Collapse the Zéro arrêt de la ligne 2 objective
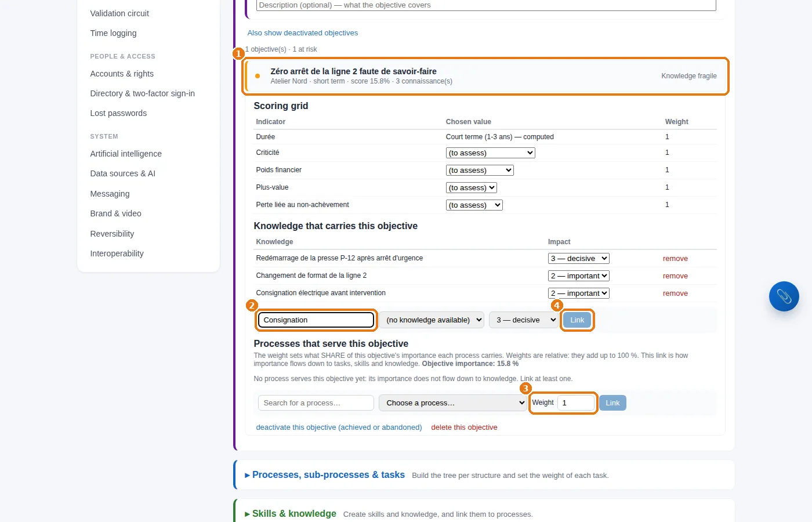 click(485, 76)
